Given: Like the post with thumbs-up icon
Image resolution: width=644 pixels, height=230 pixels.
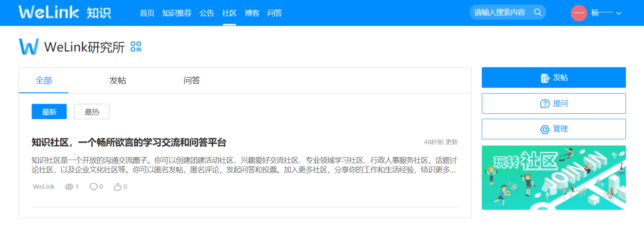Looking at the screenshot, I should pyautogui.click(x=117, y=187).
